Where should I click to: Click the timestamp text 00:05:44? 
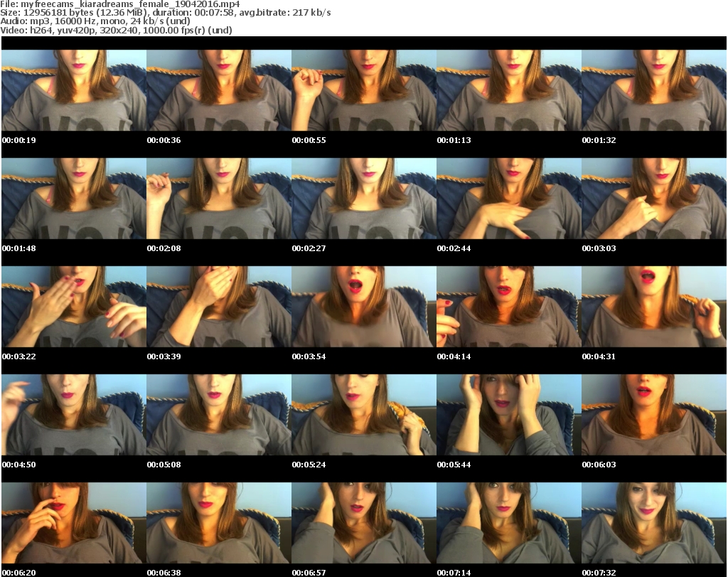pyautogui.click(x=454, y=465)
